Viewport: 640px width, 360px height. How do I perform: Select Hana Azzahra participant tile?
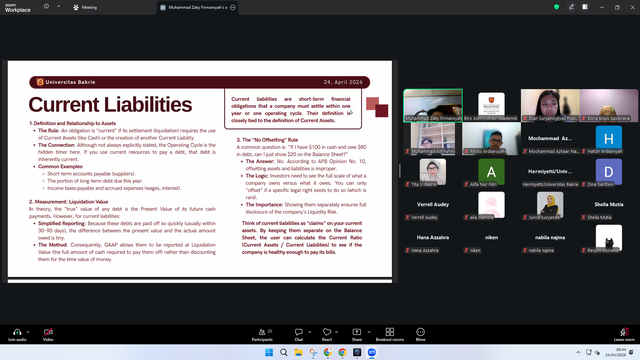point(433,238)
